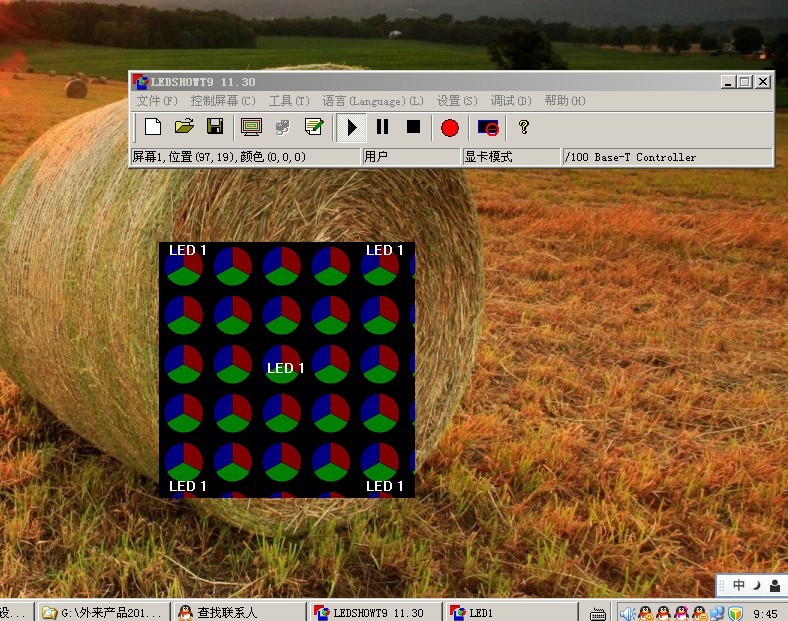Open the 文件(F) menu
Screen dimensions: 788x621
coord(157,101)
